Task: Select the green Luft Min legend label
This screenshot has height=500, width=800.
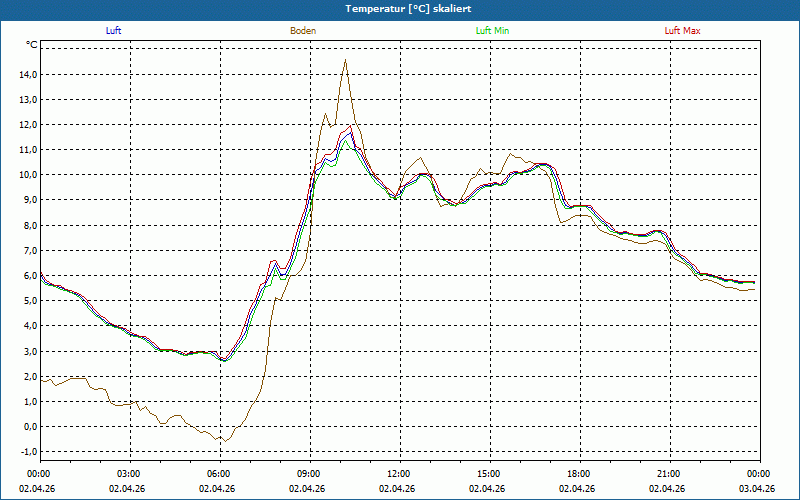Action: [x=492, y=31]
